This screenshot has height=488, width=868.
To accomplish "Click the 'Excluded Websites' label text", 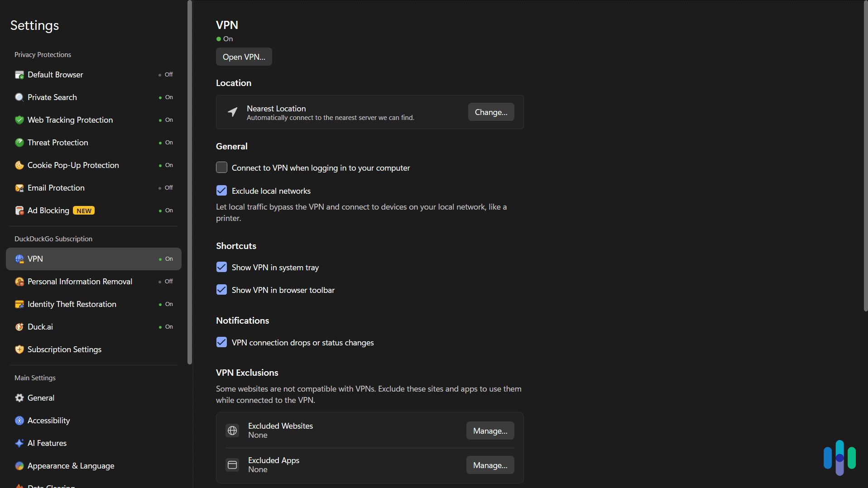I will pos(280,426).
